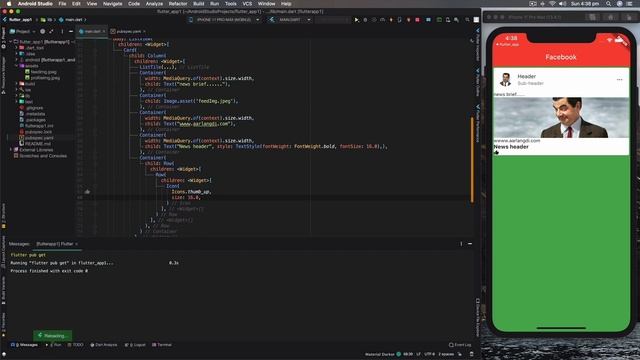Collapse all in the Project panel header
Screen dimensions: 640x360
pyautogui.click(x=51, y=31)
